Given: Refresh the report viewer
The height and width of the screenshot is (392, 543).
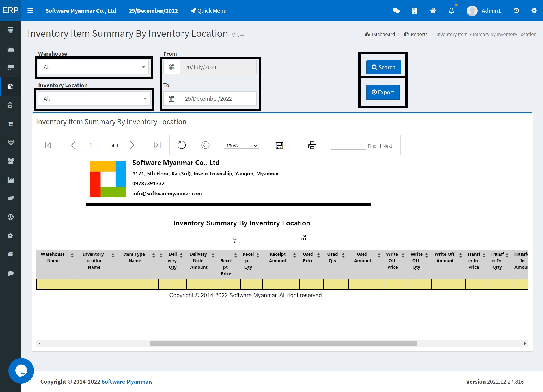Looking at the screenshot, I should (x=181, y=145).
